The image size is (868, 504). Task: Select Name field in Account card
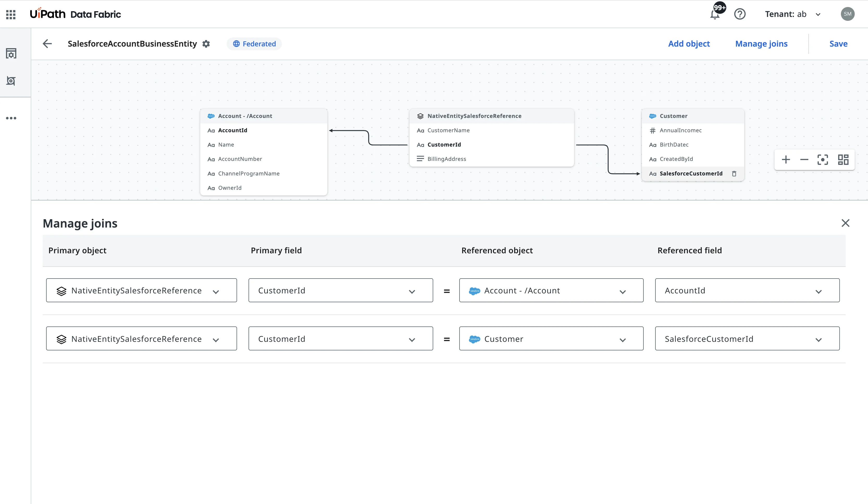point(264,145)
